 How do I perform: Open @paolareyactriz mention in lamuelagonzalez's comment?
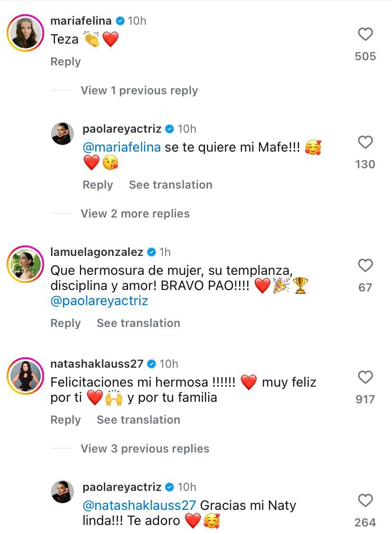[x=99, y=301]
